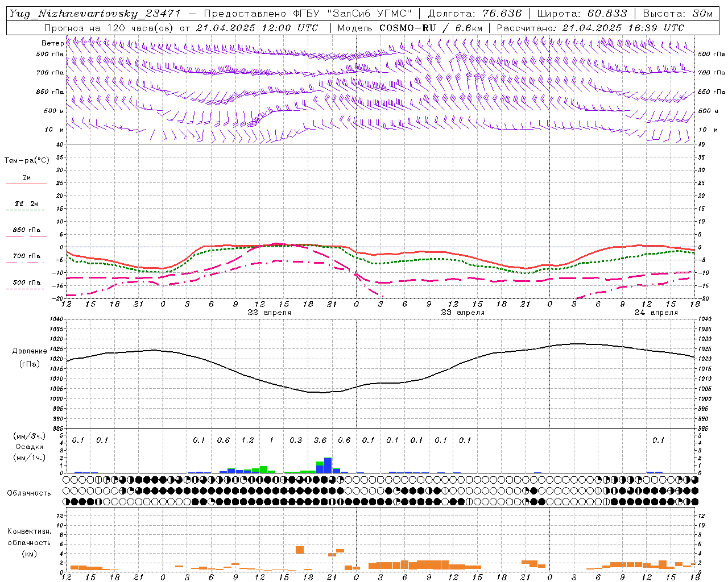Screen dimensions: 728x582
Task: Click the Высота: 30м header field
Action: [677, 14]
